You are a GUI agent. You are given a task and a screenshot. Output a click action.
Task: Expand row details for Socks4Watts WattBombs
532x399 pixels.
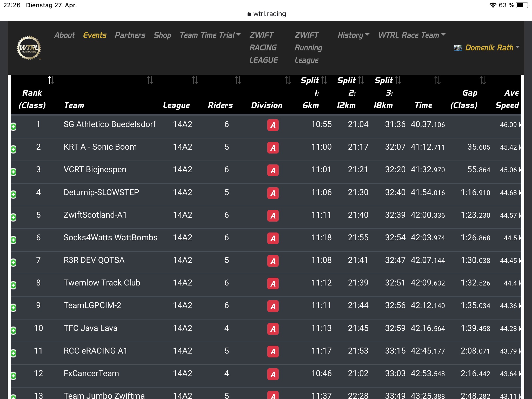pyautogui.click(x=13, y=240)
